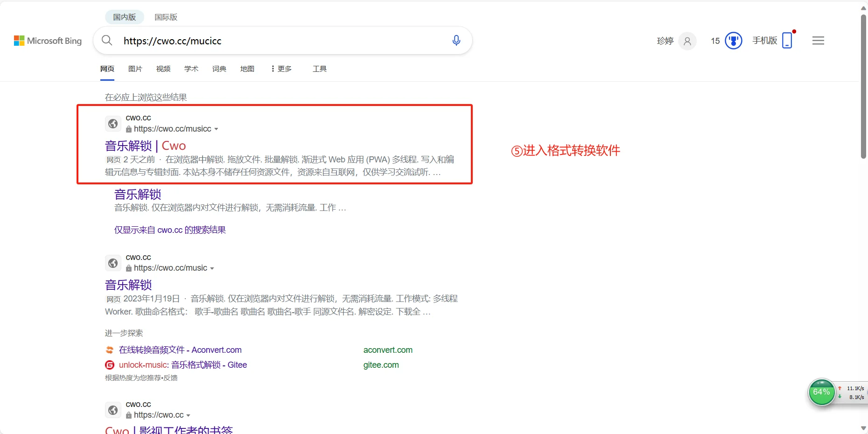
Task: Open the hamburger settings menu
Action: (x=818, y=41)
